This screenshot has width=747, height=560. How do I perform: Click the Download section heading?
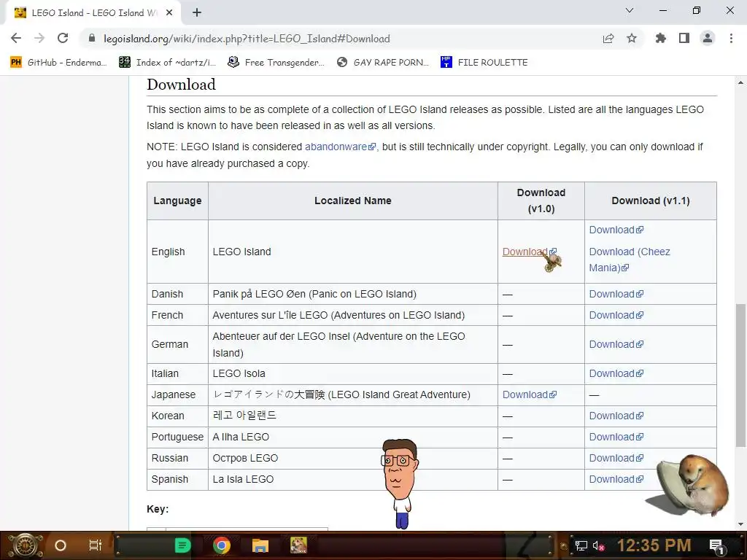pyautogui.click(x=181, y=85)
